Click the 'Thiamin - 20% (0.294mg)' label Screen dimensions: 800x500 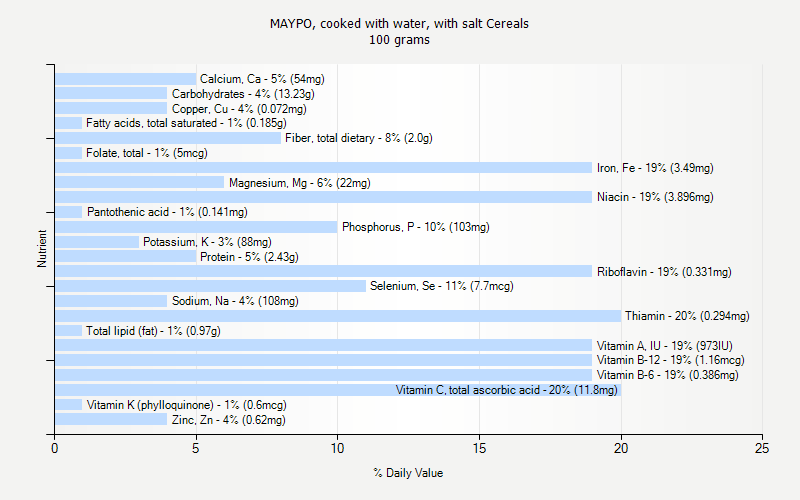[687, 316]
